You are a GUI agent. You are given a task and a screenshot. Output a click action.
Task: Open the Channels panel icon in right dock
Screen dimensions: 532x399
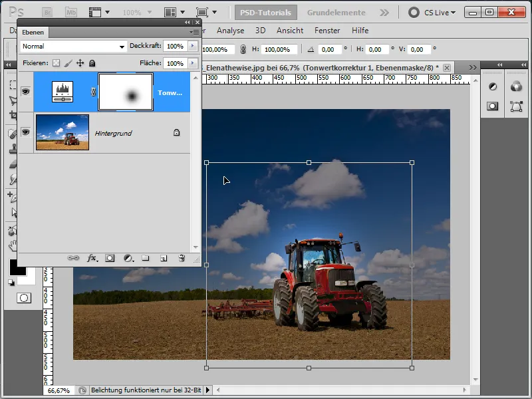point(516,86)
